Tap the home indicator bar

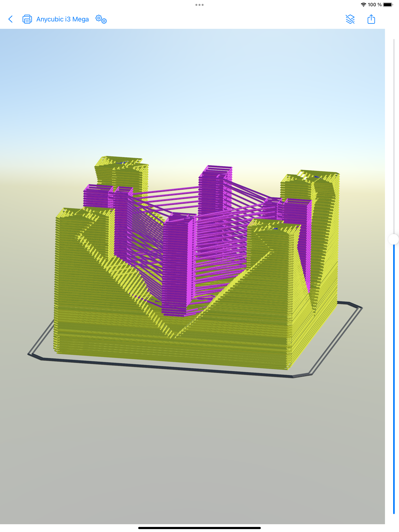pos(199,528)
